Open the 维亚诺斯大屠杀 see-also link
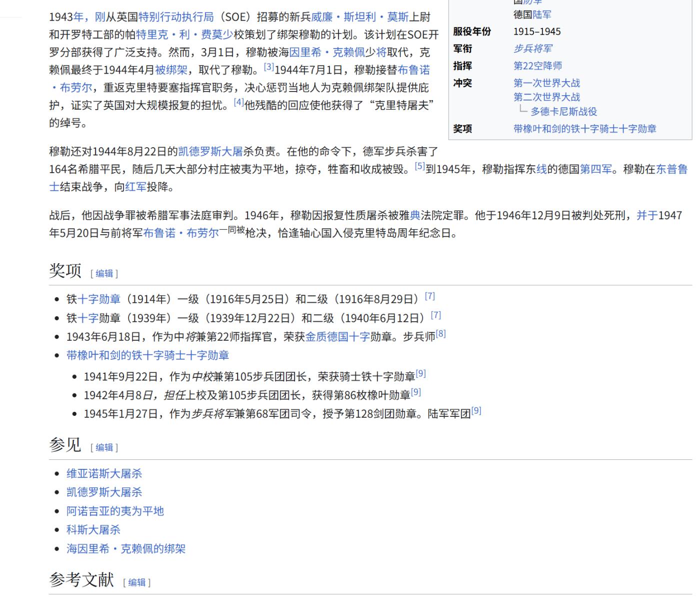Screen dimensions: 700x598 104,473
